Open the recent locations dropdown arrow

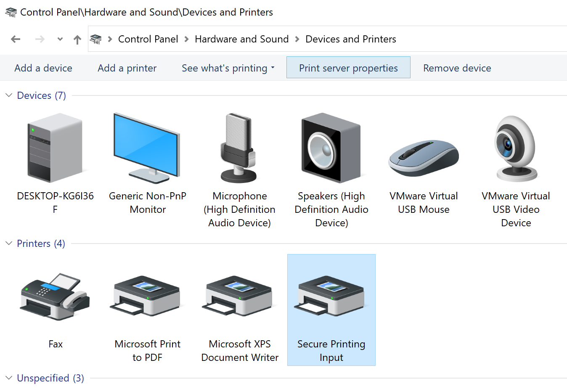60,39
